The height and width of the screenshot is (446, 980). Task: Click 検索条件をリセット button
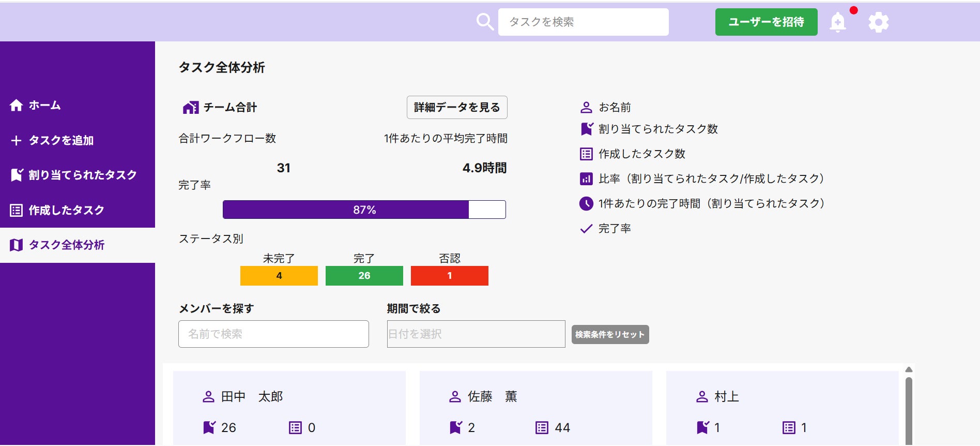click(610, 334)
